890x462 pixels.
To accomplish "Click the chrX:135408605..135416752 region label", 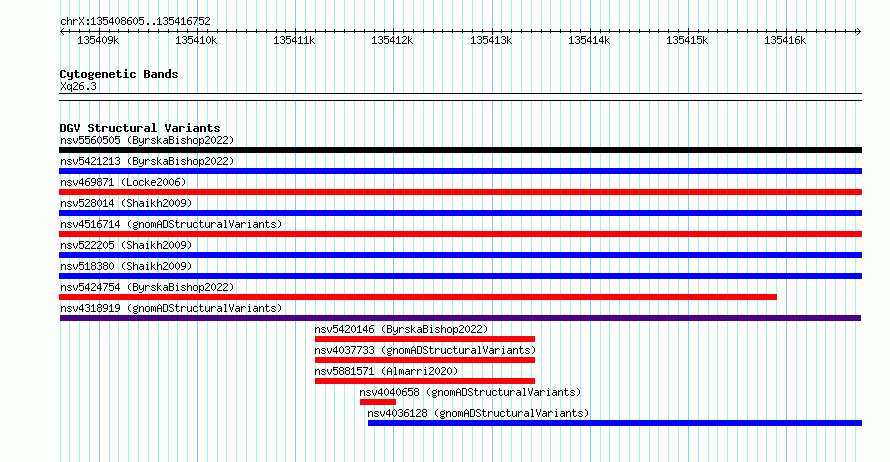I will click(135, 21).
